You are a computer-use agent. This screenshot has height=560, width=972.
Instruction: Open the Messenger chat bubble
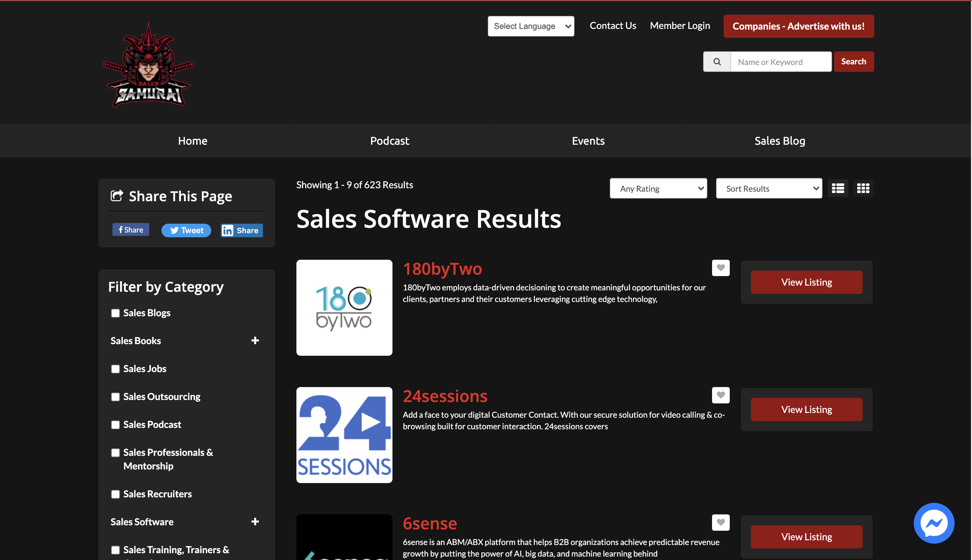pyautogui.click(x=934, y=523)
